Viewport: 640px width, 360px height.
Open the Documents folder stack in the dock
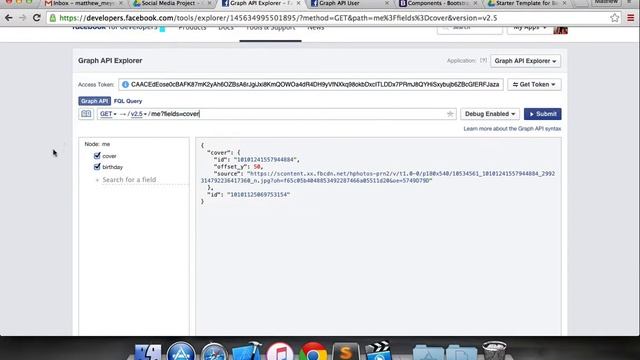pos(461,353)
